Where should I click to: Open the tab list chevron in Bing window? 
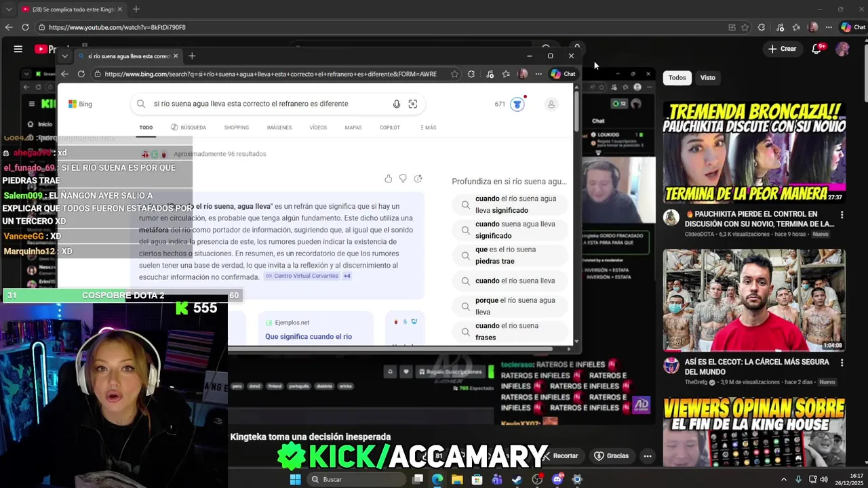pyautogui.click(x=65, y=56)
